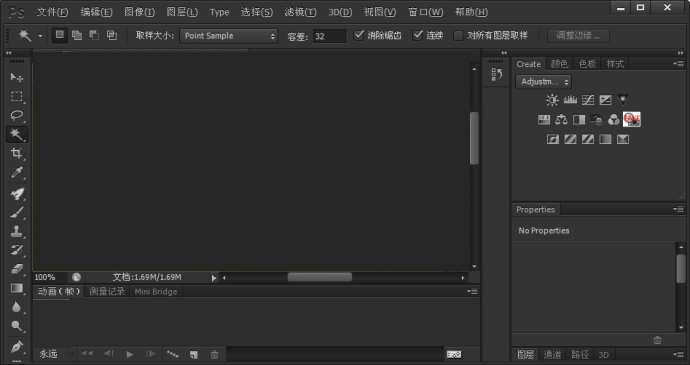Toggle the 消除锯齿 checkbox
Image resolution: width=690 pixels, height=365 pixels.
click(359, 35)
